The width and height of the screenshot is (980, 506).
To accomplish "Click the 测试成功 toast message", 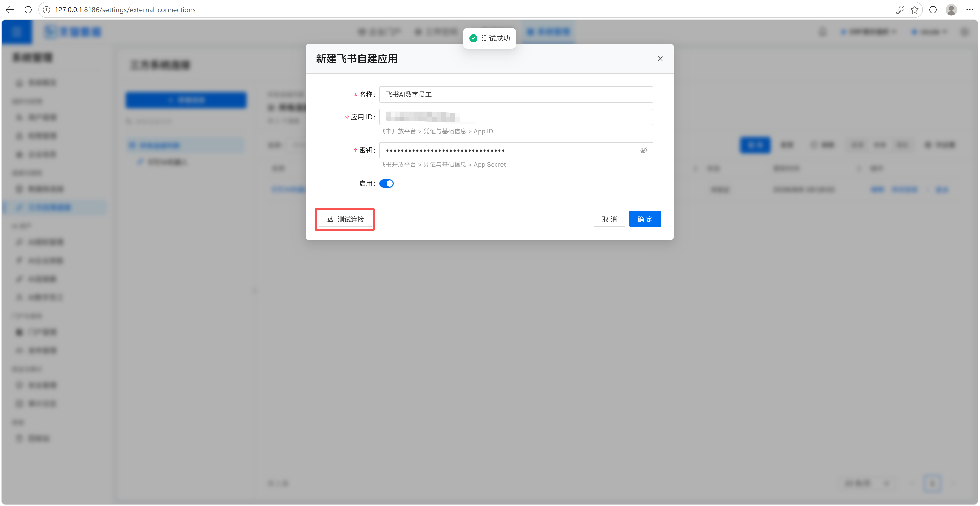I will tap(489, 38).
